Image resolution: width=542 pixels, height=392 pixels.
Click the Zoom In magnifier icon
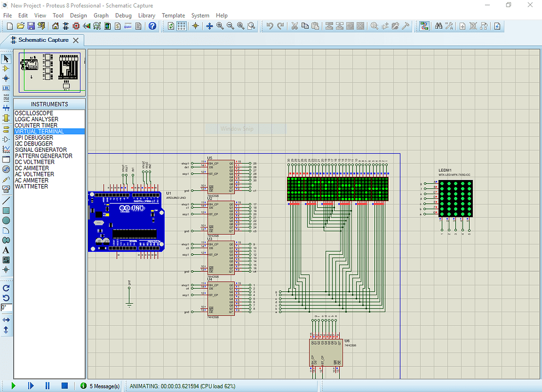tap(220, 26)
